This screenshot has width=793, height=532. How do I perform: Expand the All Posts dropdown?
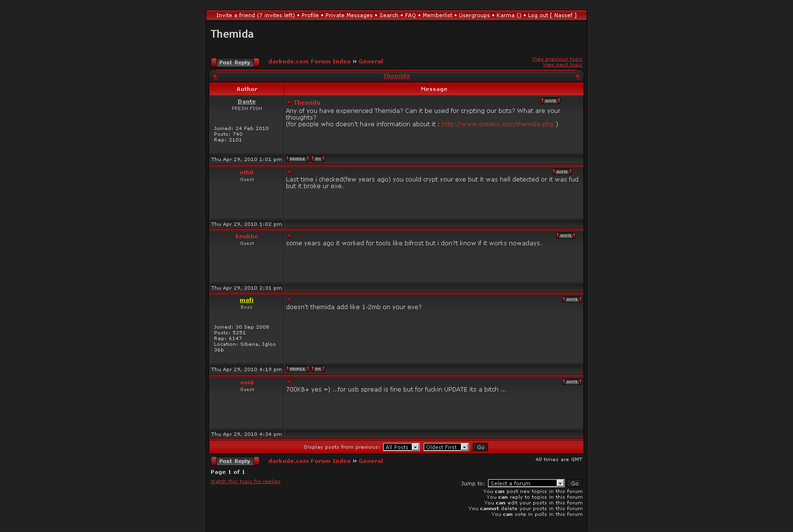pos(401,447)
